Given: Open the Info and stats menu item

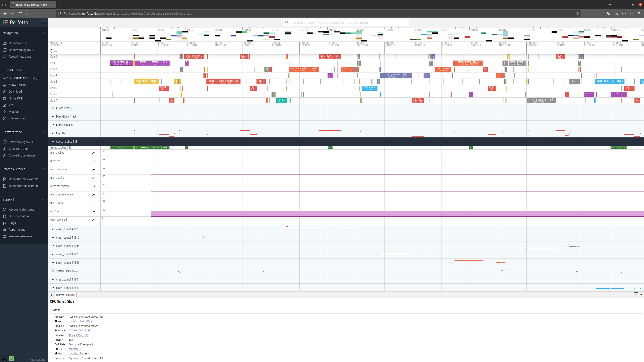Looking at the screenshot, I should [x=17, y=118].
